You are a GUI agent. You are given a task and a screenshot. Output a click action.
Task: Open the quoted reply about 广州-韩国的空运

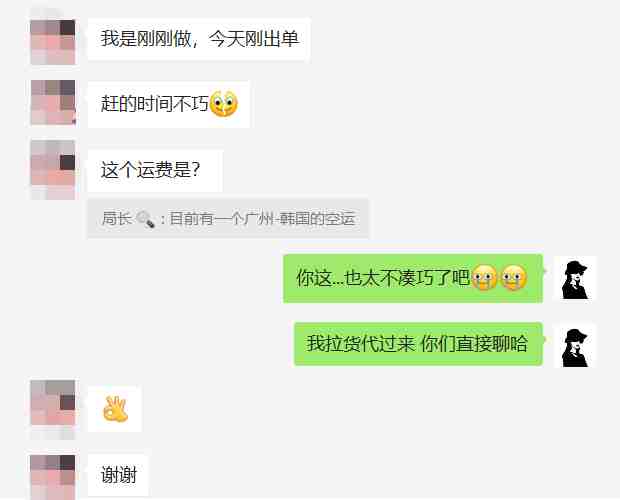pos(228,219)
